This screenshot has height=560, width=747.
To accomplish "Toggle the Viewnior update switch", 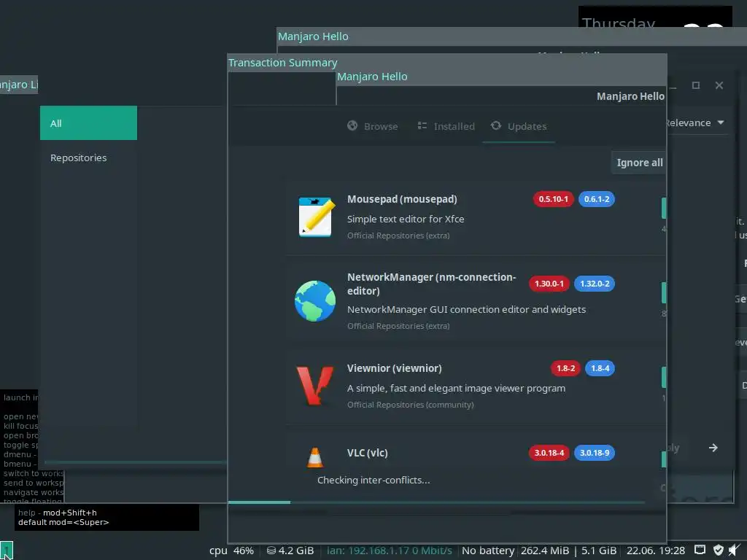I will [664, 377].
